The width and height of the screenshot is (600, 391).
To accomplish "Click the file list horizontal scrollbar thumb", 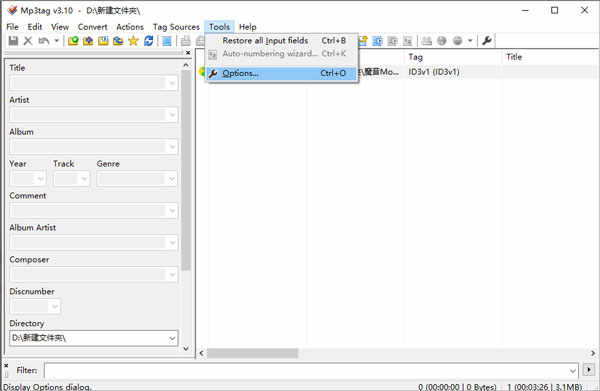I will [x=252, y=353].
